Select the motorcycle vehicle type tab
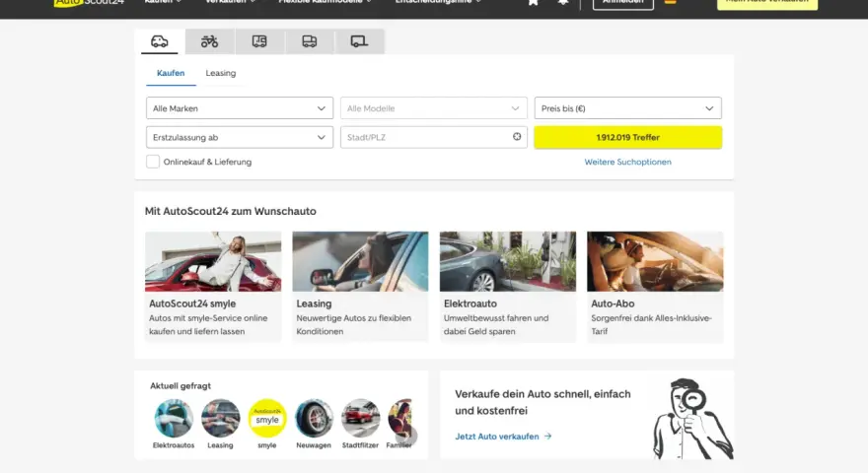 pyautogui.click(x=210, y=41)
